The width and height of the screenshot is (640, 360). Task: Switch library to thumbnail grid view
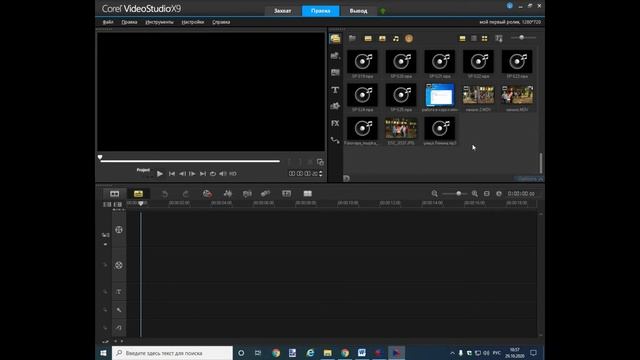coord(484,38)
